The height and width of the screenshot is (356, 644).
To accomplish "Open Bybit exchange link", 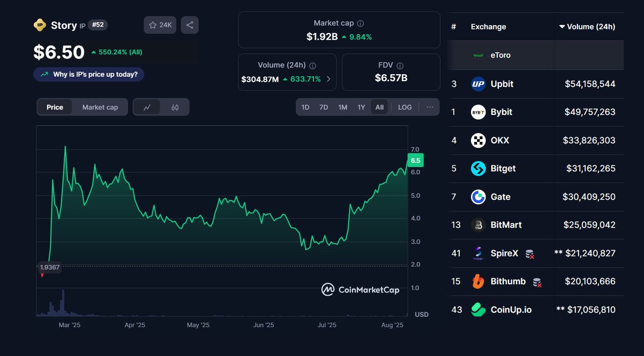I will [501, 112].
